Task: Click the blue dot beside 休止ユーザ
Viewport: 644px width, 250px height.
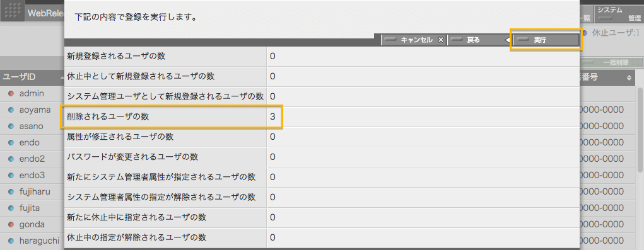Action: (585, 33)
